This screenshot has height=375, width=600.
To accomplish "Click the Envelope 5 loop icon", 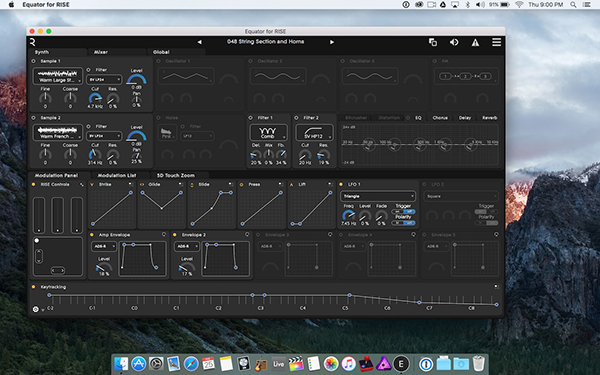I will pyautogui.click(x=496, y=235).
